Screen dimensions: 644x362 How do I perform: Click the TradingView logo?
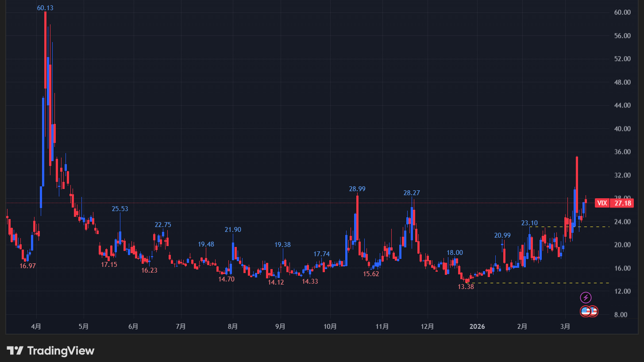(50, 351)
